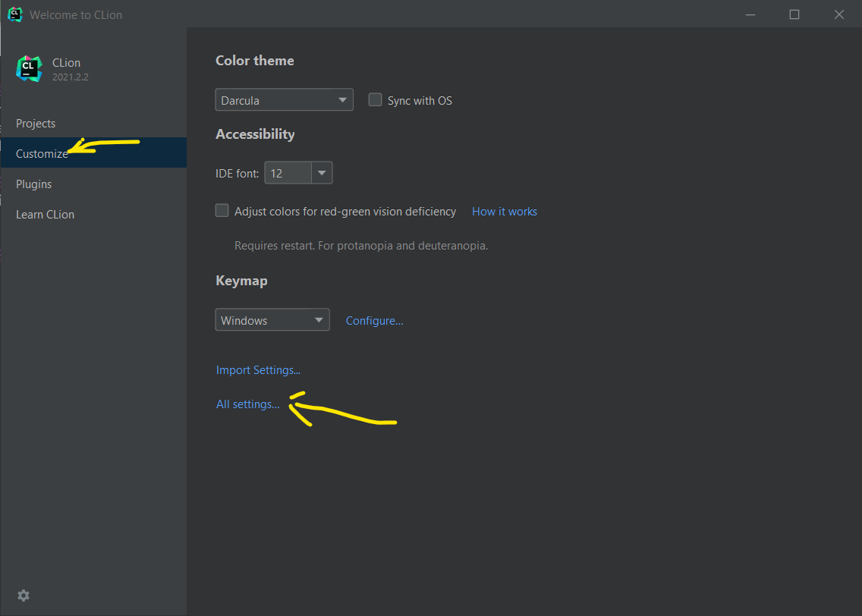Click the Color theme heading
Viewport: 862px width, 616px height.
(x=254, y=61)
